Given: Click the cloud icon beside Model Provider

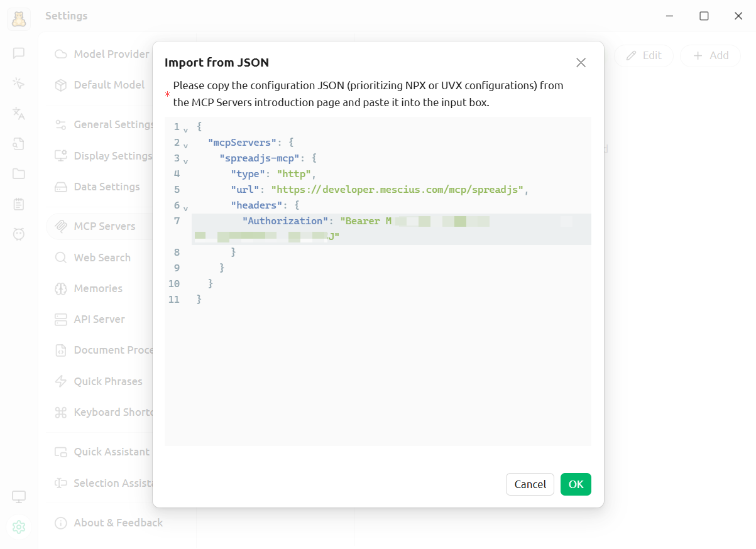Looking at the screenshot, I should point(61,54).
